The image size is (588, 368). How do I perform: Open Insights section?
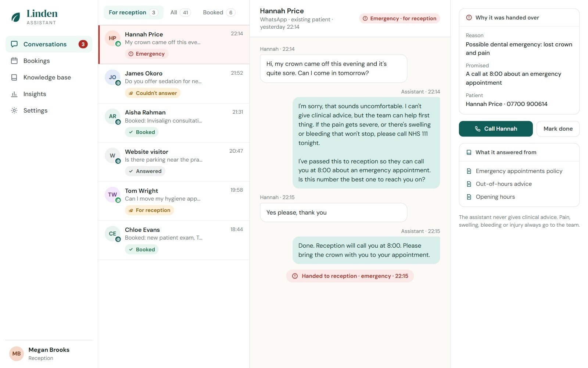pos(49,94)
